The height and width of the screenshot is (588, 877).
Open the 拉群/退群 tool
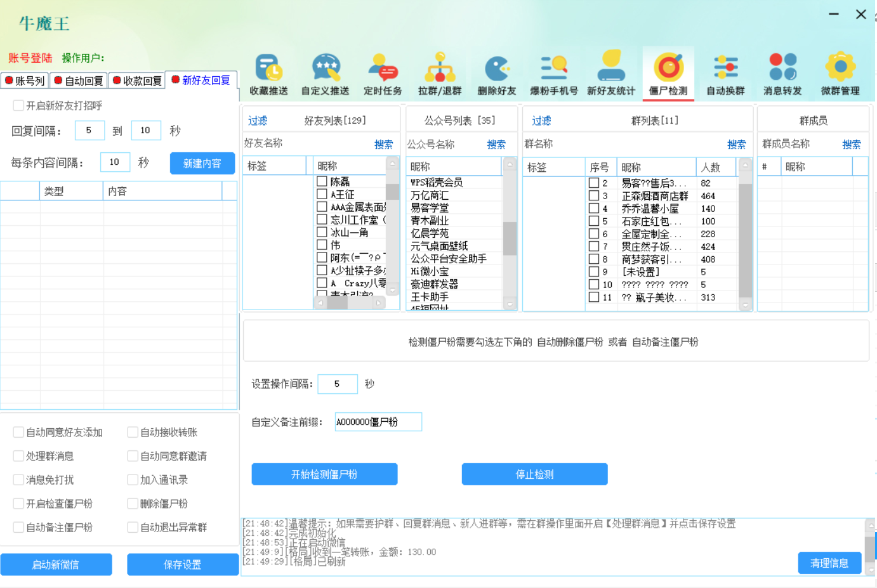440,74
